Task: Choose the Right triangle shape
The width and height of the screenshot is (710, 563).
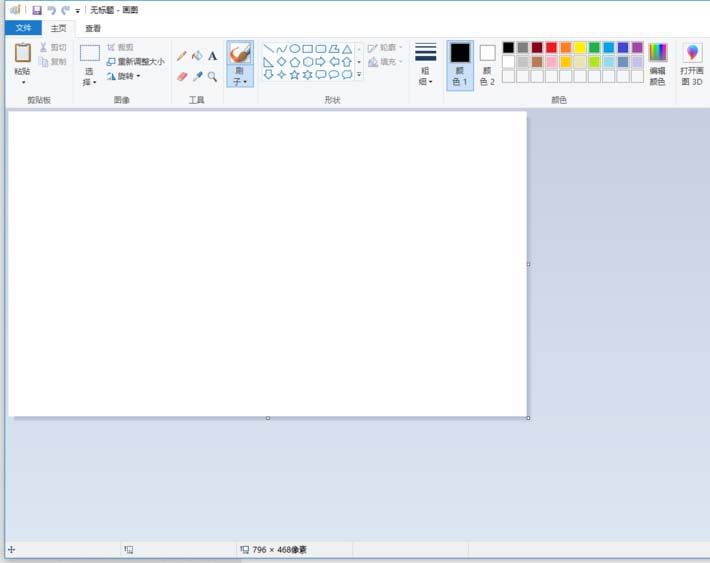Action: coord(269,62)
